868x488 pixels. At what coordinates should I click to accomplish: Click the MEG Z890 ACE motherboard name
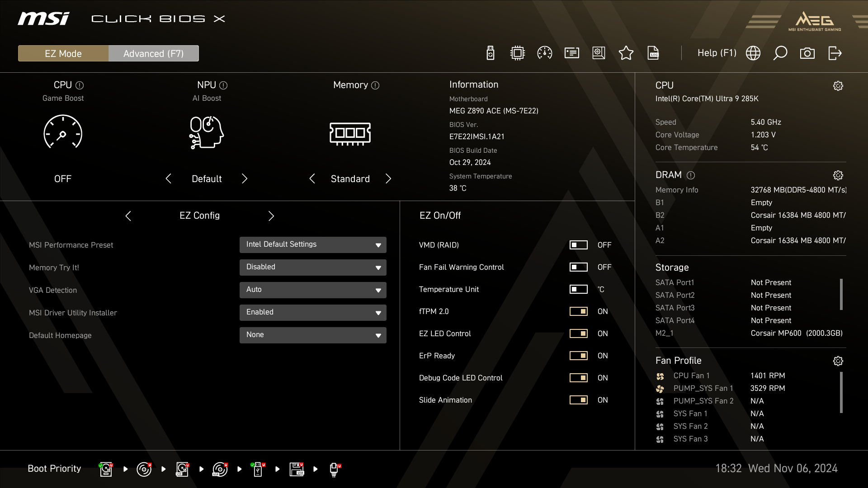tap(494, 111)
